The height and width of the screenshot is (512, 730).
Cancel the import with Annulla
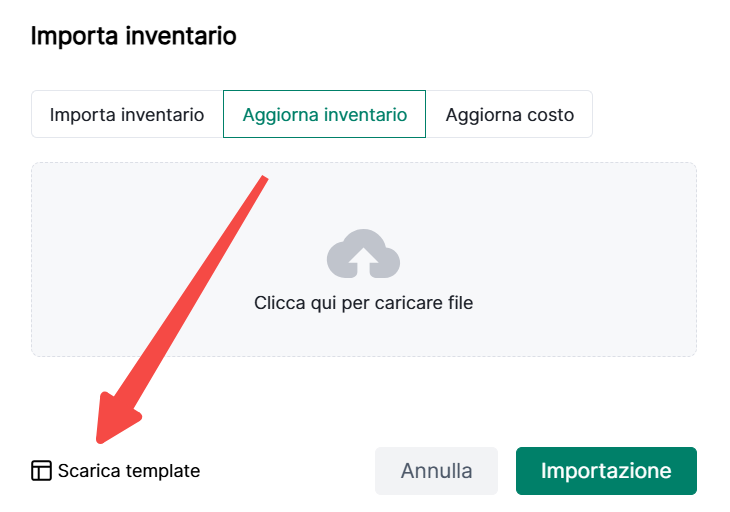(x=436, y=471)
